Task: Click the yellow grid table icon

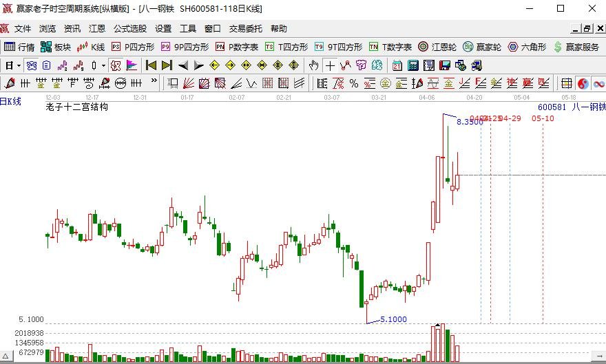Action: pos(567,83)
